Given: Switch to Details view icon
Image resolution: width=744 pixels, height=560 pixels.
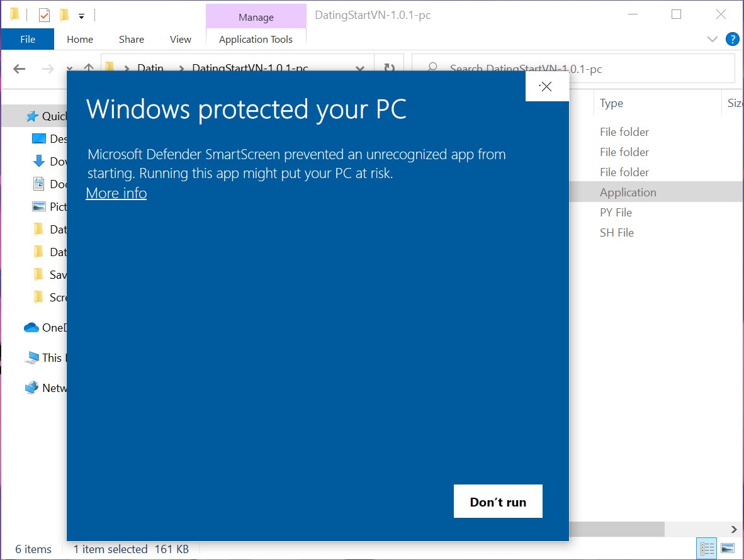Looking at the screenshot, I should tap(706, 549).
